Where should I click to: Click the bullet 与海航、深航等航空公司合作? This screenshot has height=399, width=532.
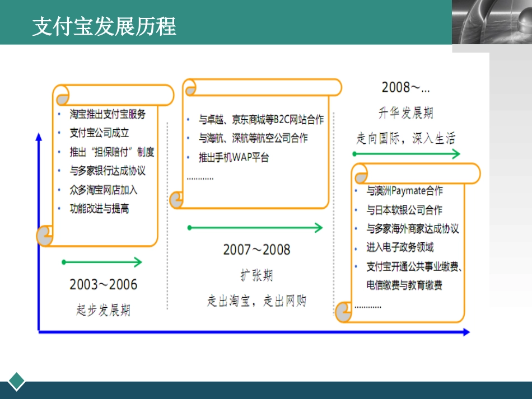(253, 138)
